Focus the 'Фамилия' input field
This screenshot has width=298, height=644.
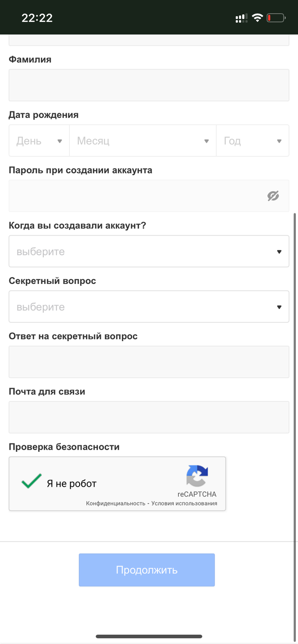[149, 85]
